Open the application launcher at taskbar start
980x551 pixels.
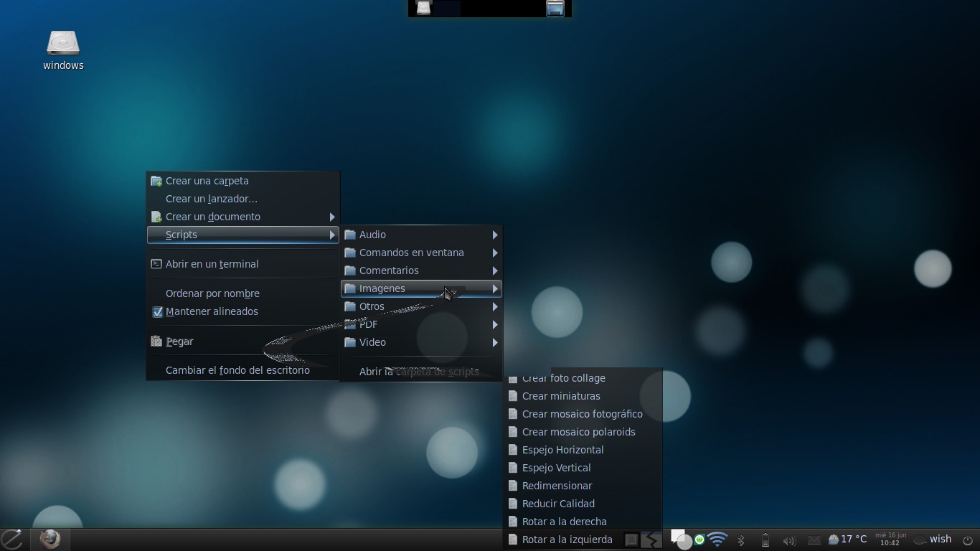point(12,539)
